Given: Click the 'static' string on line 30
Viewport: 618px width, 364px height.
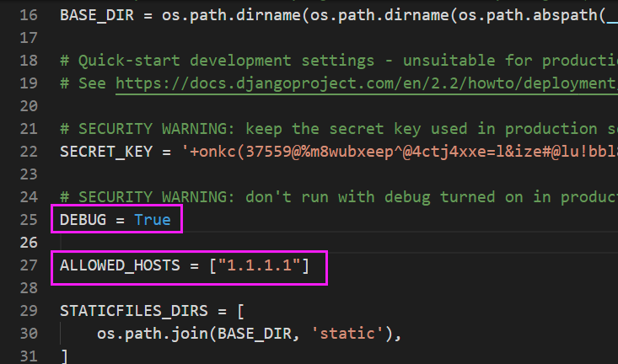Looking at the screenshot, I should coord(347,334).
